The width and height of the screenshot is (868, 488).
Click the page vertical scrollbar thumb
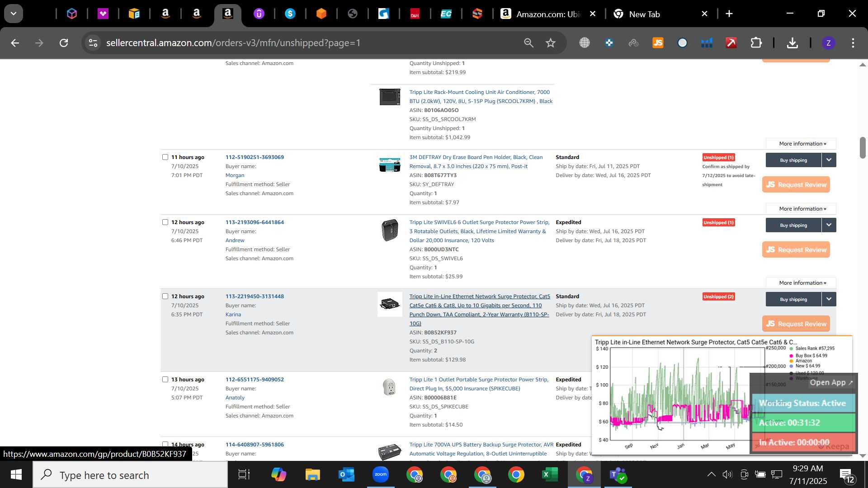click(863, 148)
